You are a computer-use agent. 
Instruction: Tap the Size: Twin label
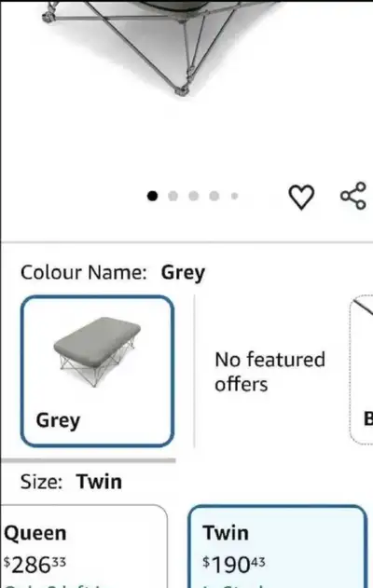(71, 482)
